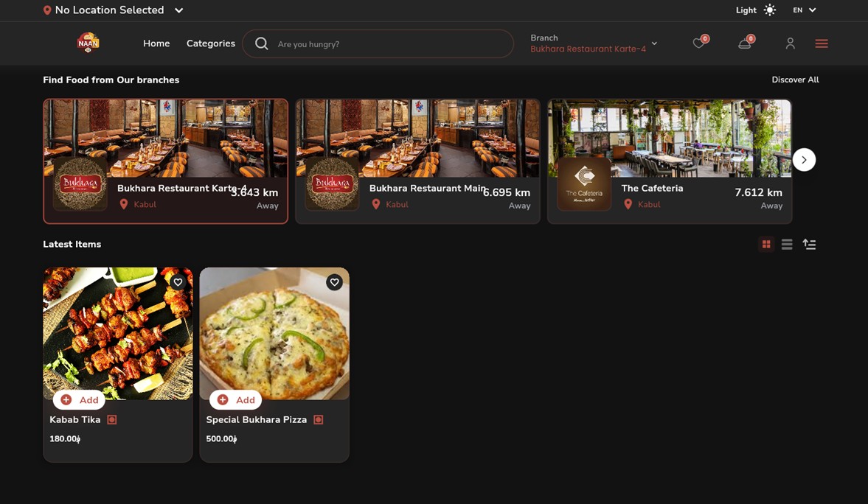Open the user profile icon

tap(790, 43)
